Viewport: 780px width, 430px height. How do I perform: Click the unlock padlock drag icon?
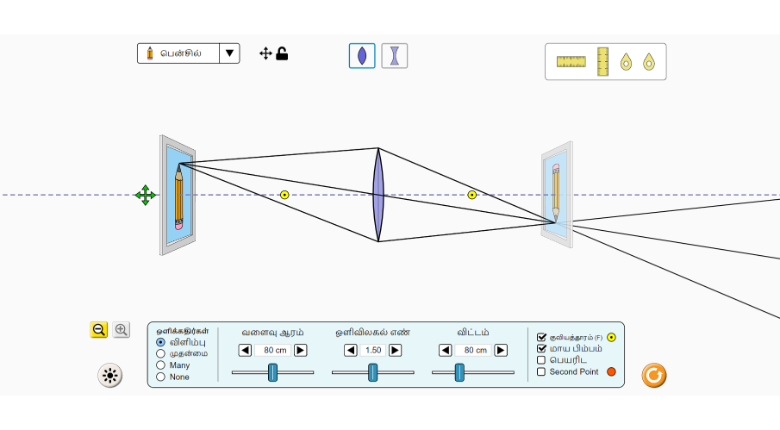coord(282,53)
